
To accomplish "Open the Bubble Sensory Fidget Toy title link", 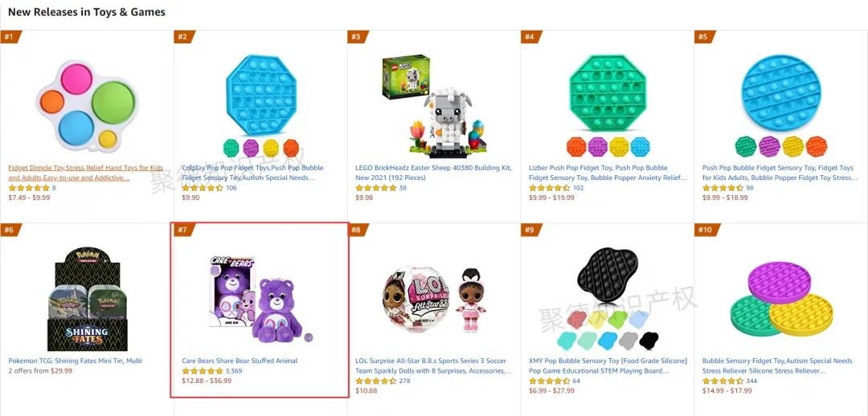I will click(x=777, y=365).
